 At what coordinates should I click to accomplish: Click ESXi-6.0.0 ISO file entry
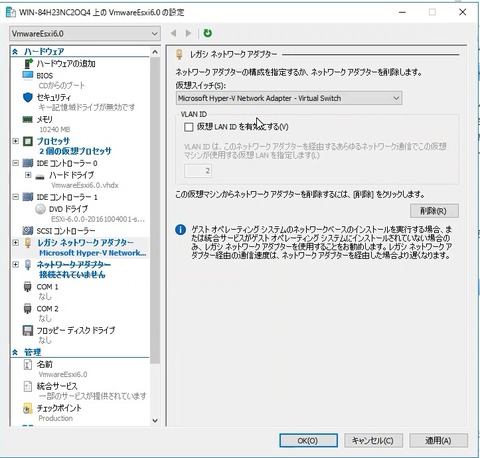98,219
